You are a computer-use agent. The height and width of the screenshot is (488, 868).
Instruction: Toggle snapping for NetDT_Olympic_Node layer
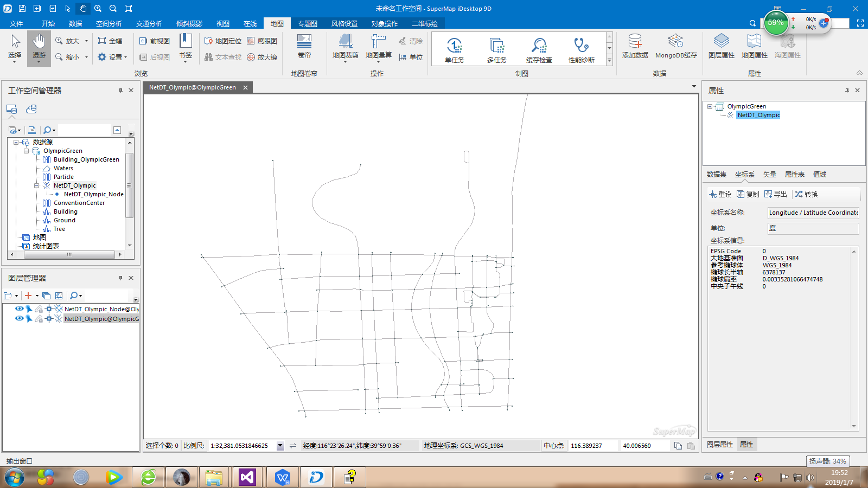[49, 309]
